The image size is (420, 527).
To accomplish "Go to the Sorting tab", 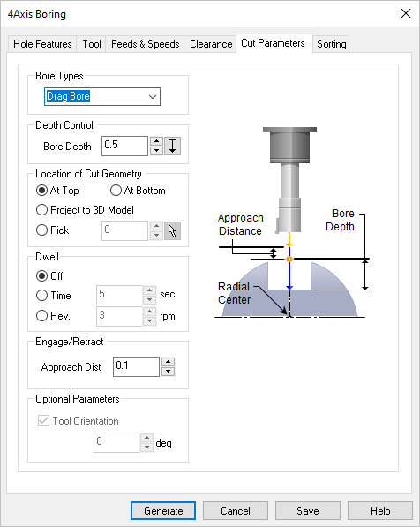I will tap(331, 44).
